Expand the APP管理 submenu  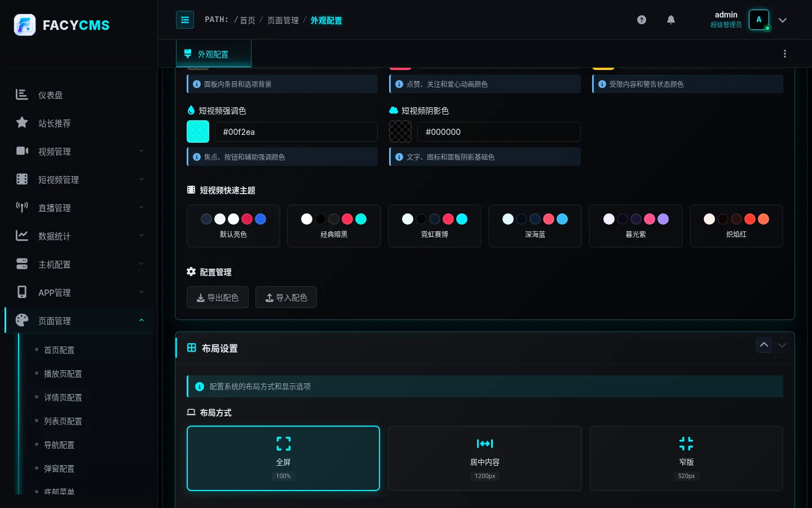[79, 292]
